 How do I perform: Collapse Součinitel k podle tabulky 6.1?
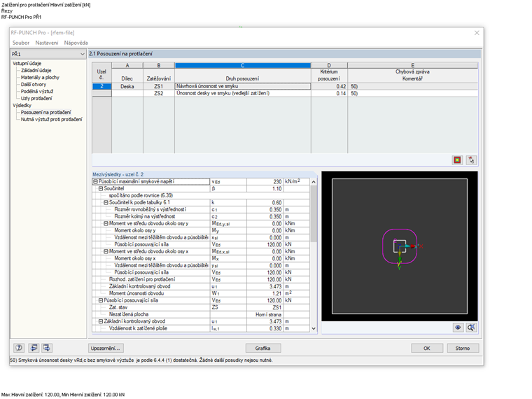(106, 202)
